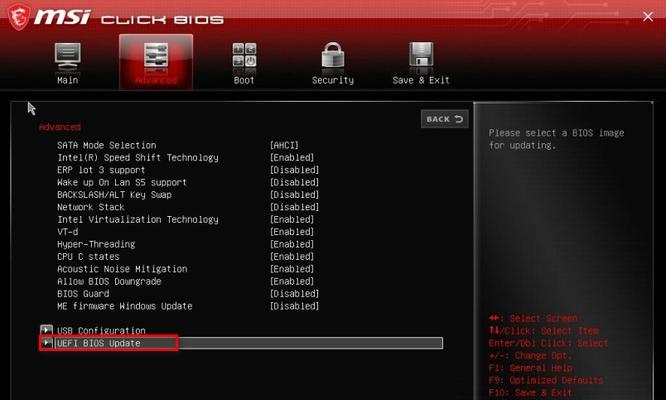Select Intel(R) Speed Shift Technology label
666x400 pixels.
click(x=138, y=158)
